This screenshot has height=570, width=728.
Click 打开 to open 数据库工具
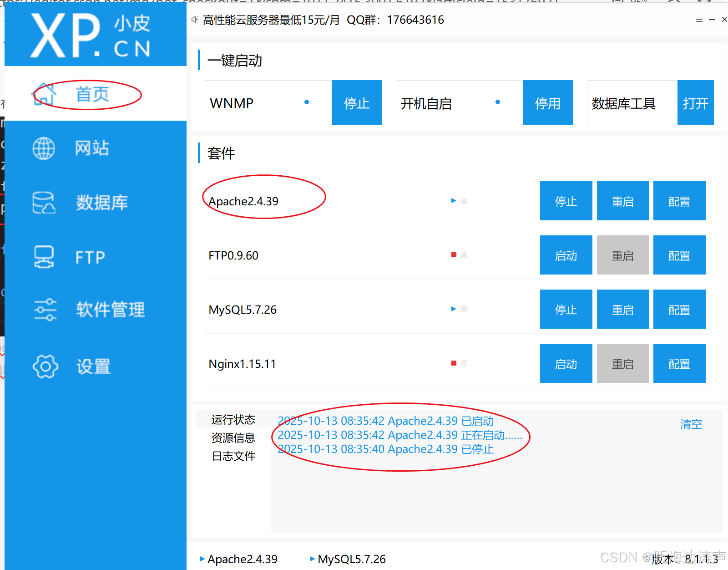pyautogui.click(x=695, y=102)
